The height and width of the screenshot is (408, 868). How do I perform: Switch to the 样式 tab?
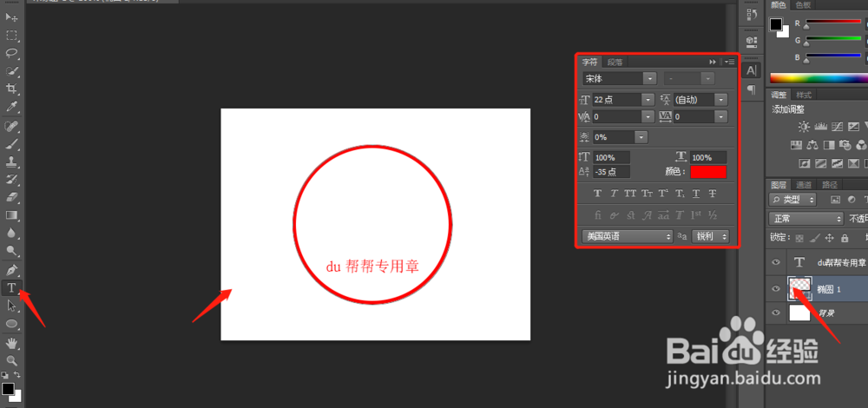[804, 95]
